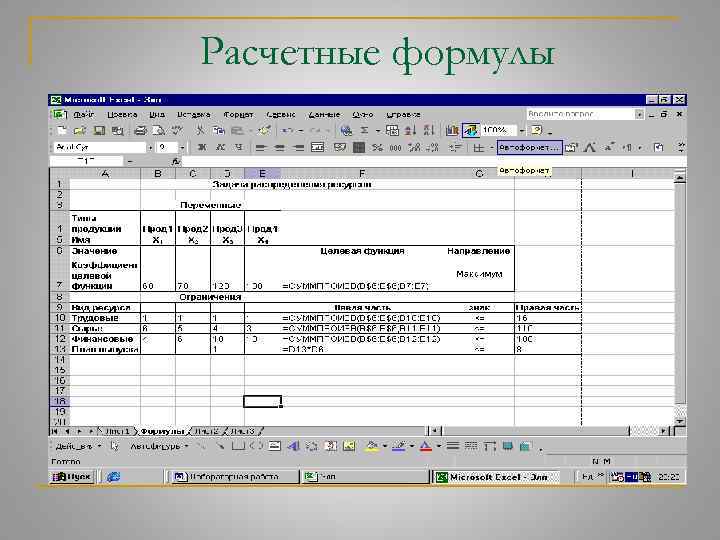Click the vertical scrollbar down arrow
720x540 pixels.
(x=680, y=421)
